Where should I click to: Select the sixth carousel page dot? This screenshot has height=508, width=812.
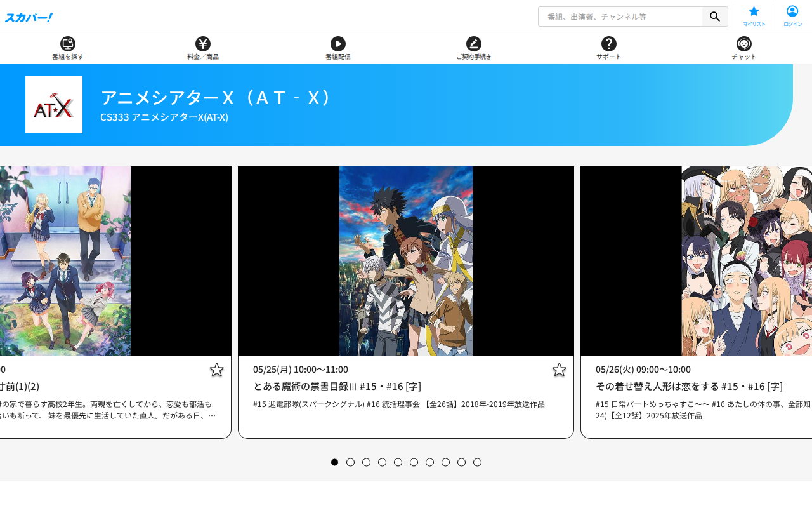coord(414,462)
